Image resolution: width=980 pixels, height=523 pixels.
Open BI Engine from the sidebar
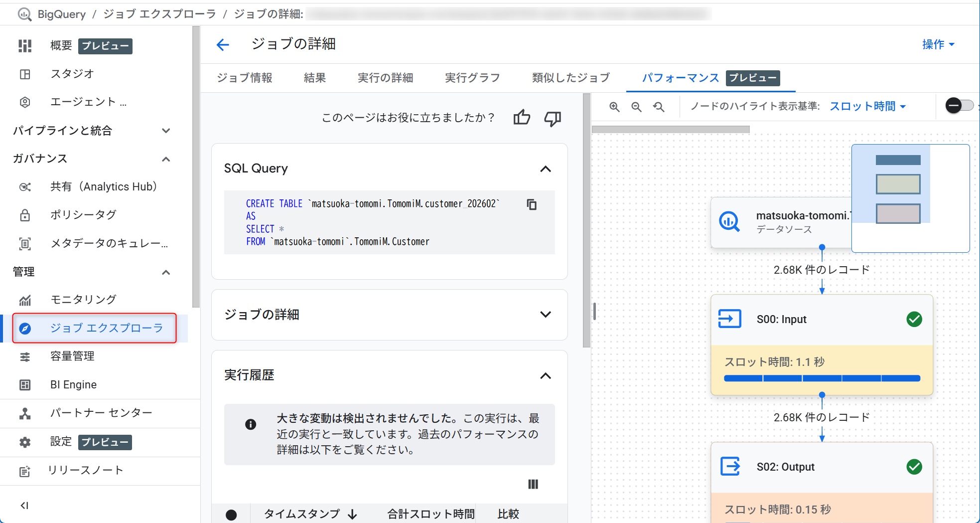tap(73, 384)
